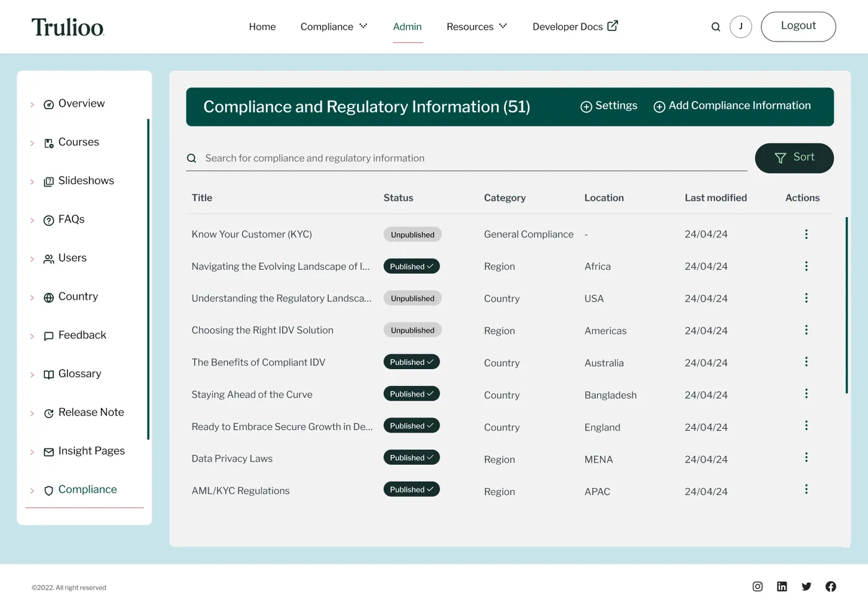Open actions menu for Data Privacy Laws

coord(806,458)
